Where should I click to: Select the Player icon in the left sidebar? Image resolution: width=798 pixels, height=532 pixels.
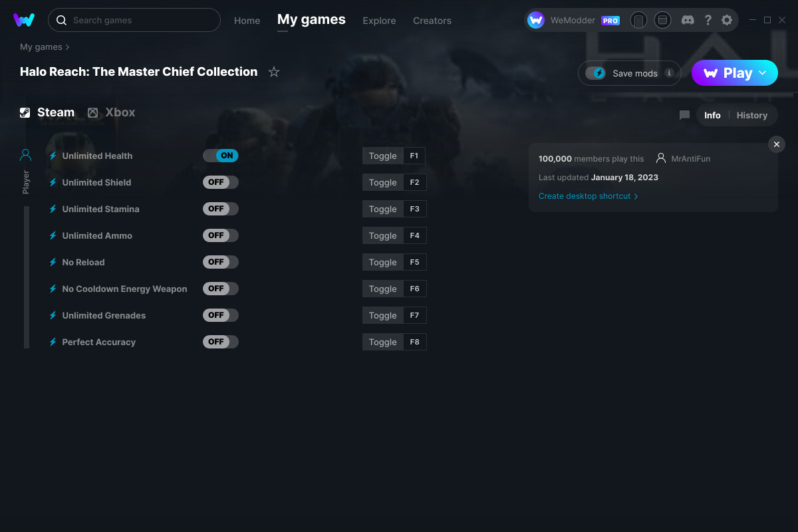pyautogui.click(x=25, y=154)
